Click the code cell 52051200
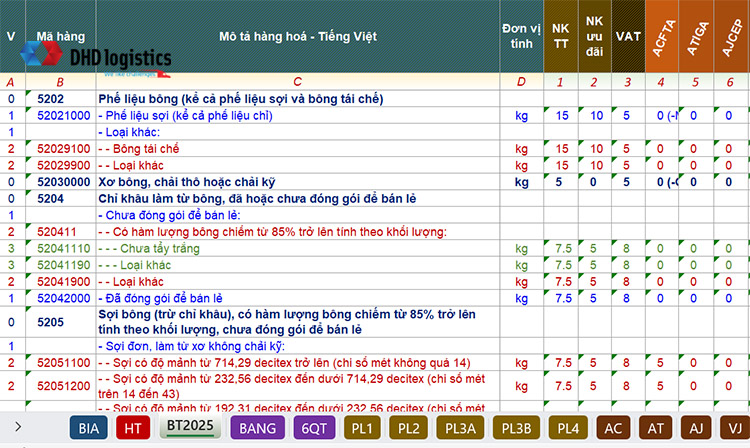 tap(64, 386)
